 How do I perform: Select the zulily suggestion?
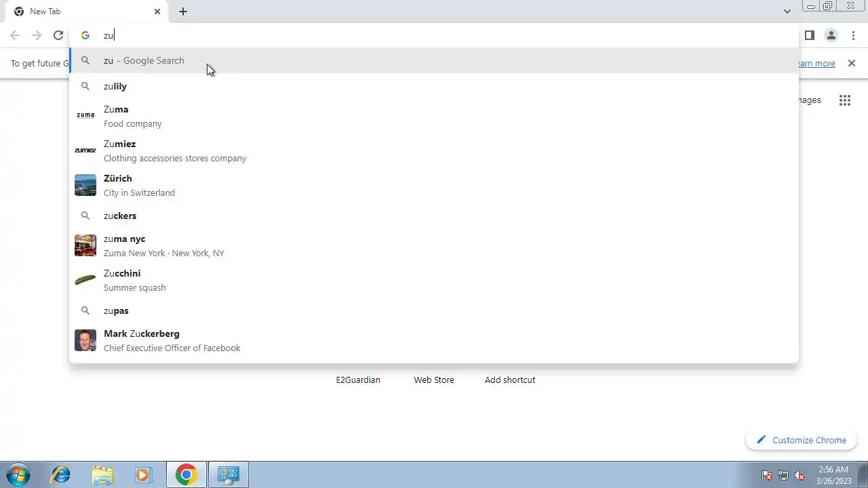[434, 86]
